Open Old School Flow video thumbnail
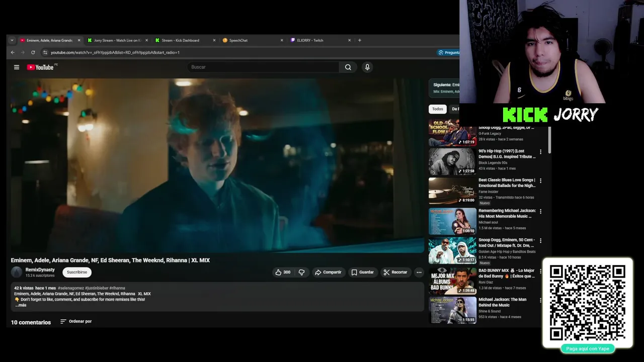The width and height of the screenshot is (644, 362). click(452, 133)
